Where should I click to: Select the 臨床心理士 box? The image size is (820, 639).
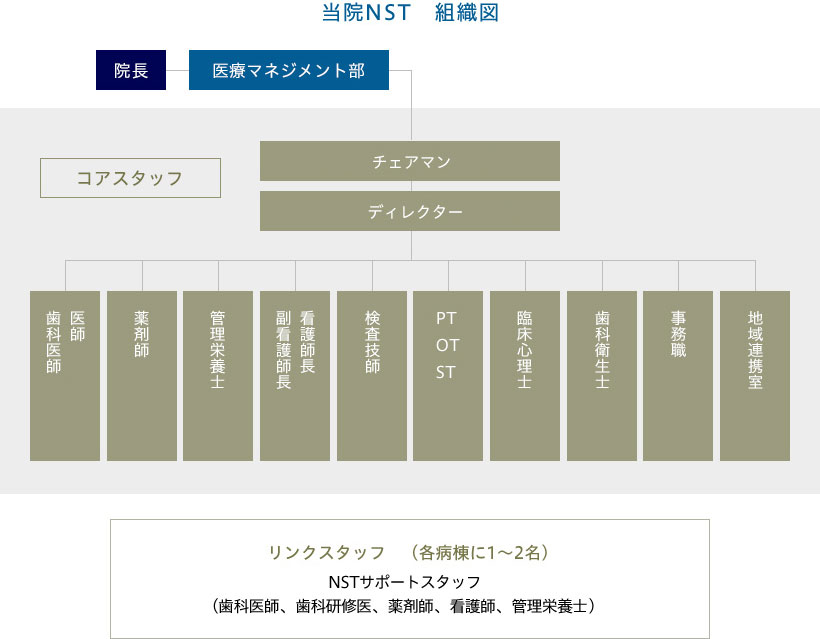(525, 375)
